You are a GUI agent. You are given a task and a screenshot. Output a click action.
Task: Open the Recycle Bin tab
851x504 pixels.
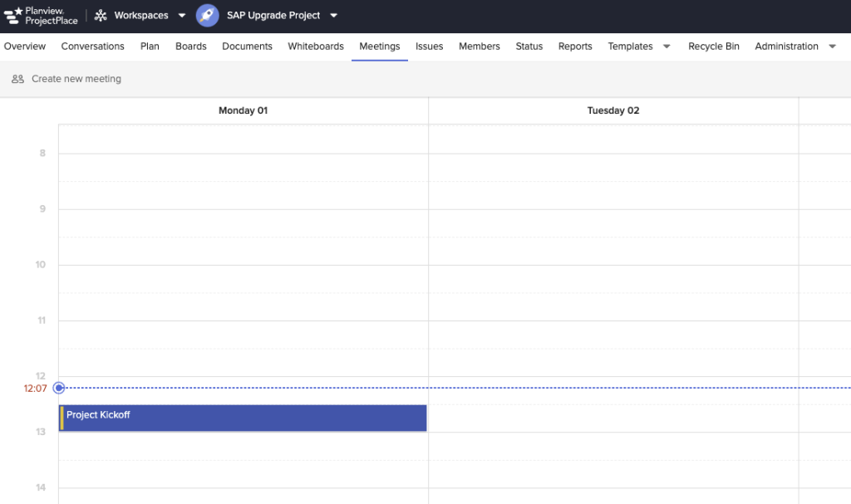click(713, 46)
